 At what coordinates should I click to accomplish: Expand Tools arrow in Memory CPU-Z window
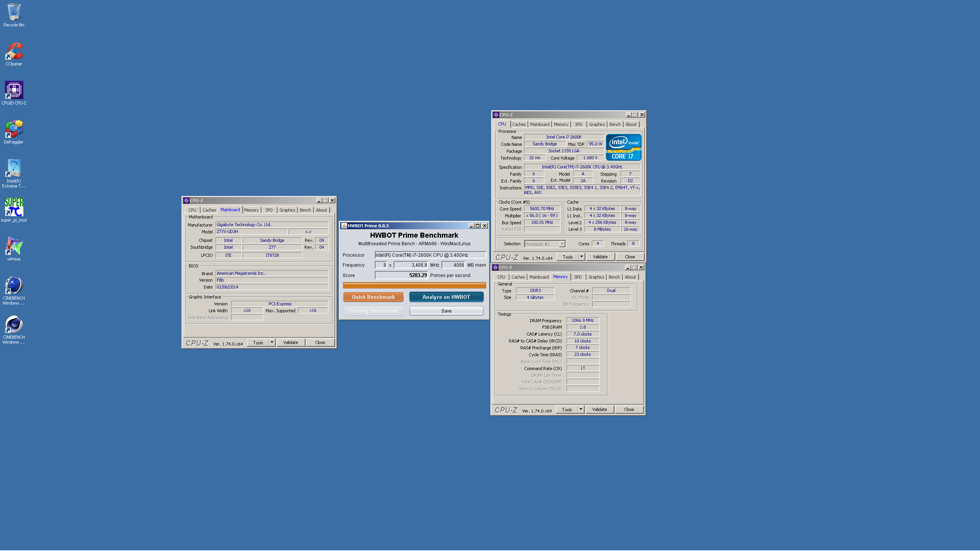point(581,409)
